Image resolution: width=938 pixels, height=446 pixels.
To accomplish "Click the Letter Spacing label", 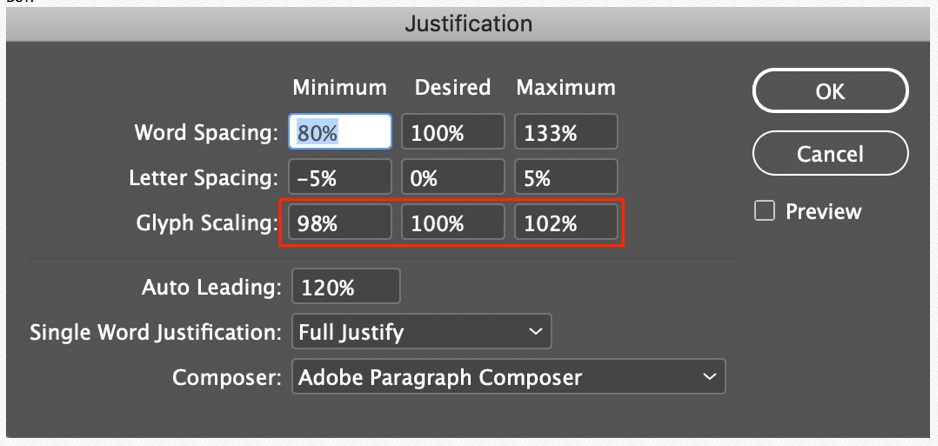I will coord(203,179).
